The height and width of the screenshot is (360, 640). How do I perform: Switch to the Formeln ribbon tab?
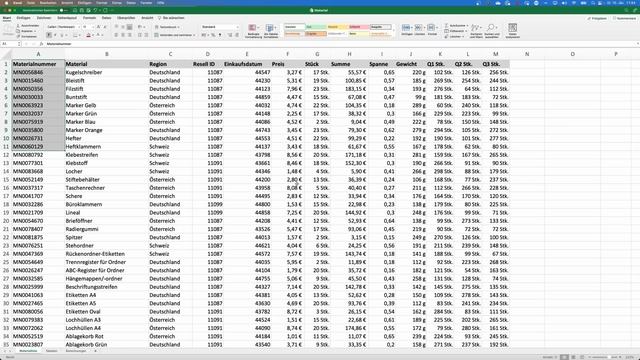89,18
